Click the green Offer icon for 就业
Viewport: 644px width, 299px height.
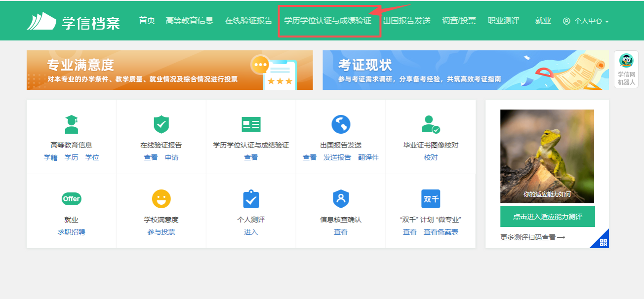72,199
